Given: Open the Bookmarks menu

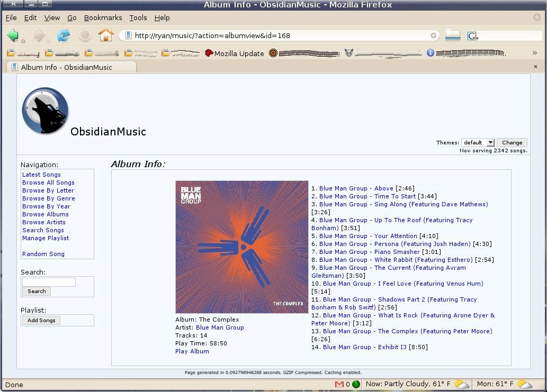Looking at the screenshot, I should tap(103, 18).
